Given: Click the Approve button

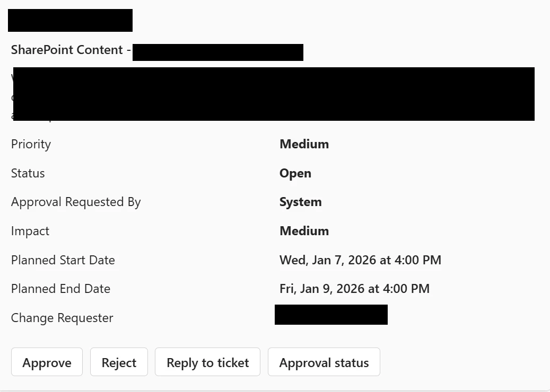Looking at the screenshot, I should 47,362.
